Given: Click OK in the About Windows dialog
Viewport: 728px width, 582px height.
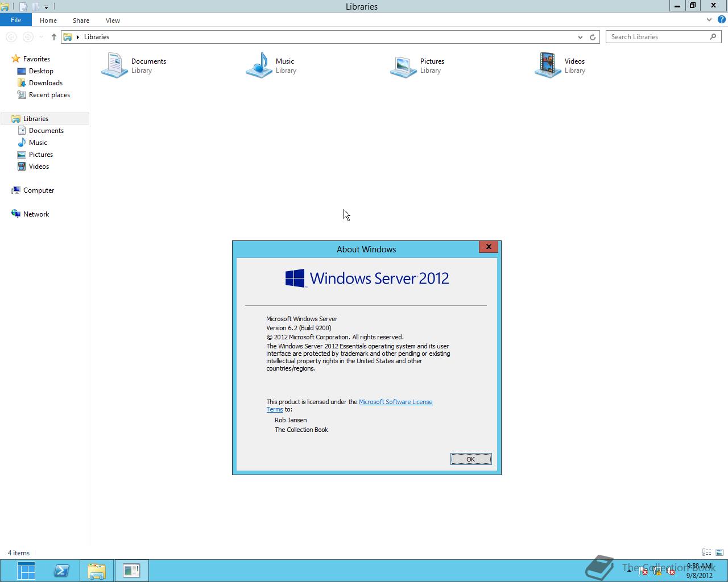Looking at the screenshot, I should (x=471, y=459).
